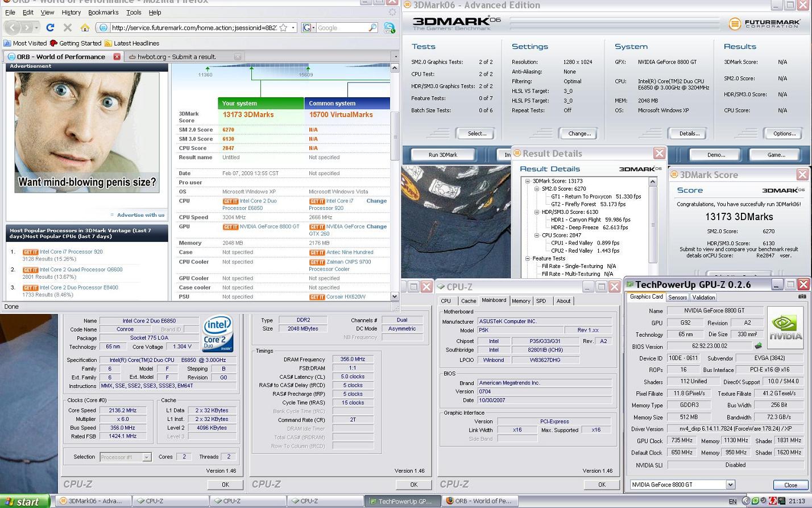This screenshot has width=812, height=508.
Task: Click the Firefox forward arrow button
Action: [x=27, y=27]
